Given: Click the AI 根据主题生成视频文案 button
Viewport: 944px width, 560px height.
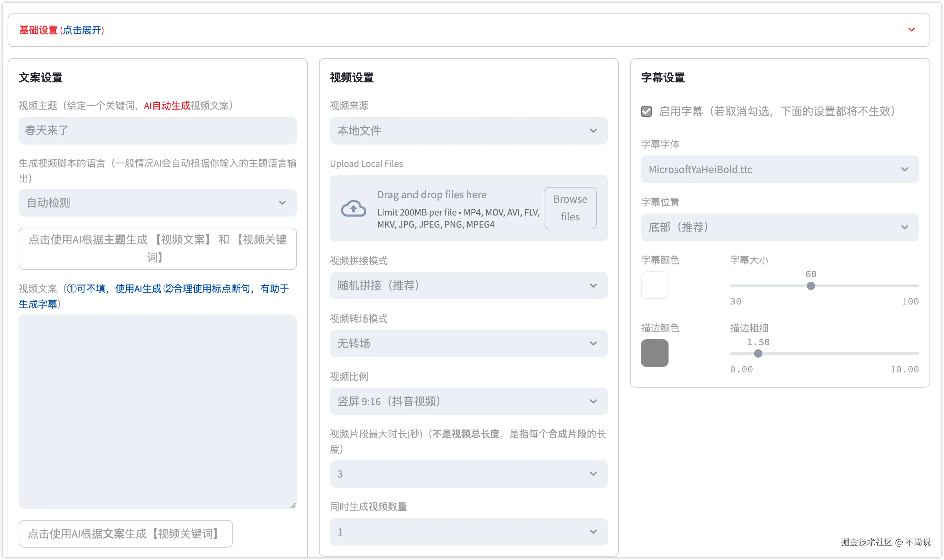Looking at the screenshot, I should click(157, 249).
